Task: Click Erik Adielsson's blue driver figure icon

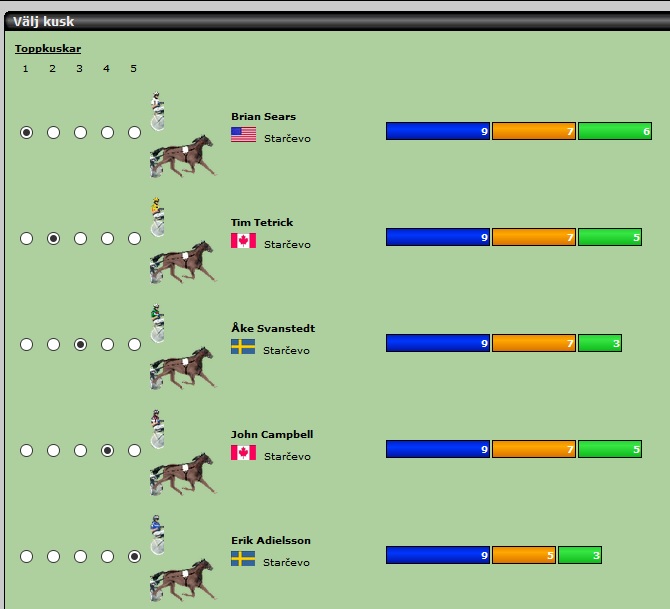Action: [157, 535]
